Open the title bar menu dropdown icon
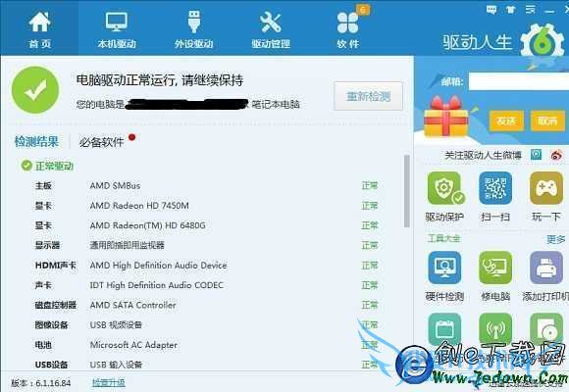Screen dimensions: 569x392 click(x=531, y=10)
